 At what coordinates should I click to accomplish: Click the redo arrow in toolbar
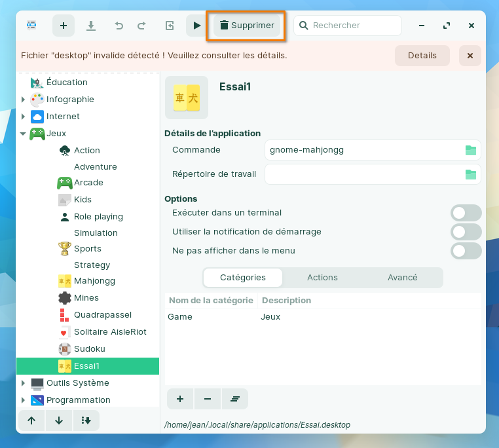click(141, 26)
